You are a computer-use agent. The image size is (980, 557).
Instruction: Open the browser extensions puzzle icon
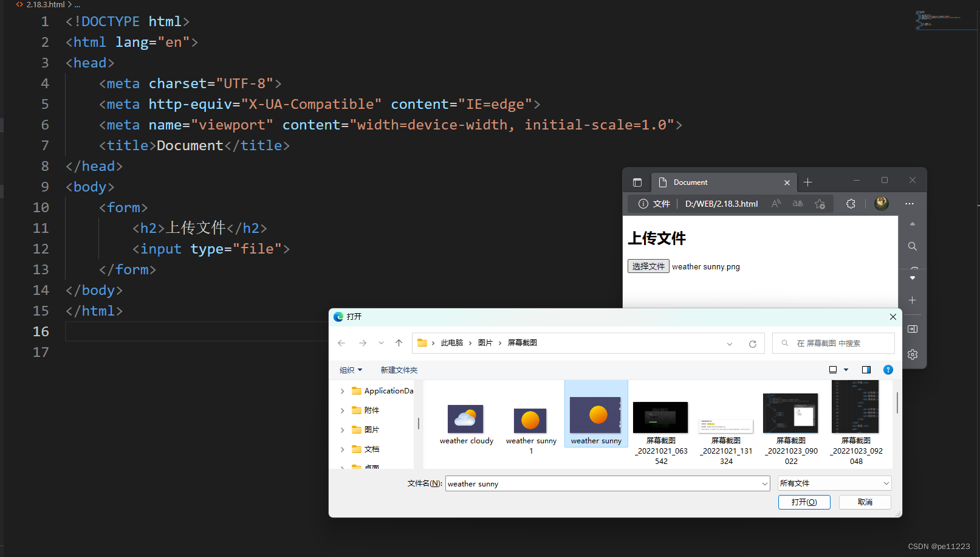(851, 204)
